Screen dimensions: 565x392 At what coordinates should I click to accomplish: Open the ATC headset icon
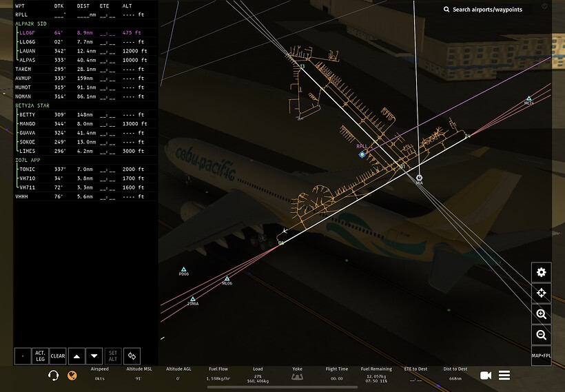(x=53, y=375)
